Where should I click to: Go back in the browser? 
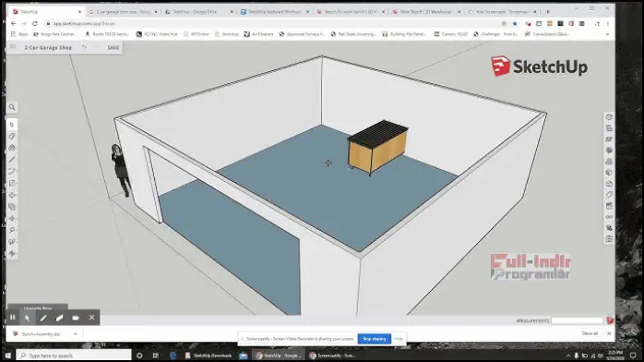tap(13, 24)
